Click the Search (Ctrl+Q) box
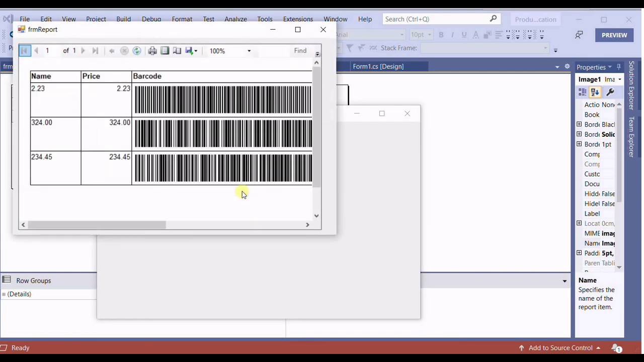Screen dimensions: 644x362 441,19
